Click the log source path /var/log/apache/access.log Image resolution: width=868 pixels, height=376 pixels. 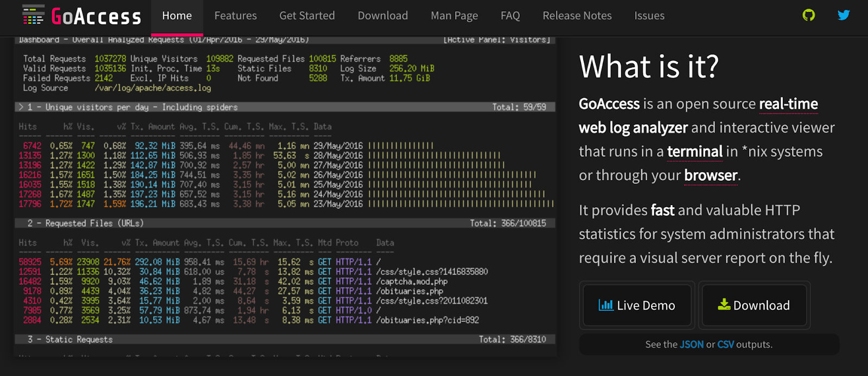[x=153, y=88]
